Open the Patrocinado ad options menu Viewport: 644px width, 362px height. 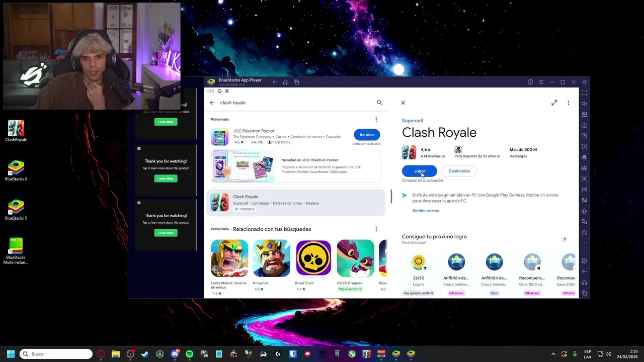coord(376,120)
